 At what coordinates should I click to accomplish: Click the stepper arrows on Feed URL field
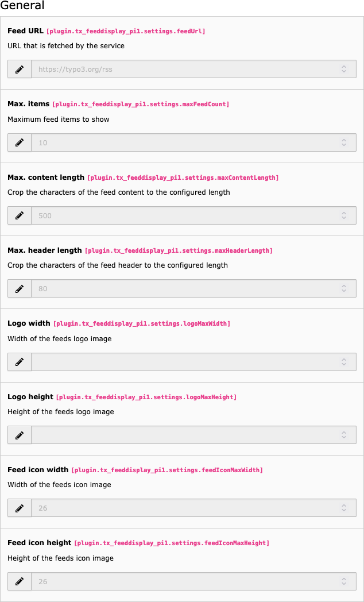click(344, 70)
